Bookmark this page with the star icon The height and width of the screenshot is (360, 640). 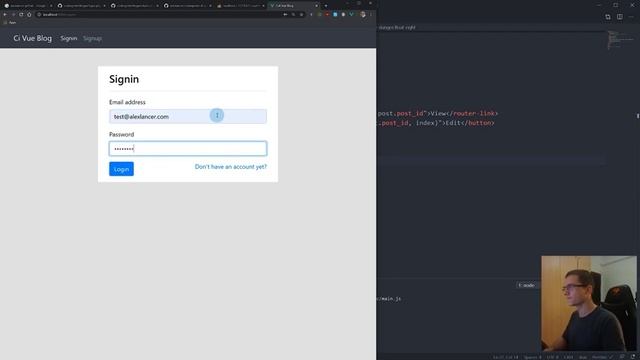pos(301,14)
